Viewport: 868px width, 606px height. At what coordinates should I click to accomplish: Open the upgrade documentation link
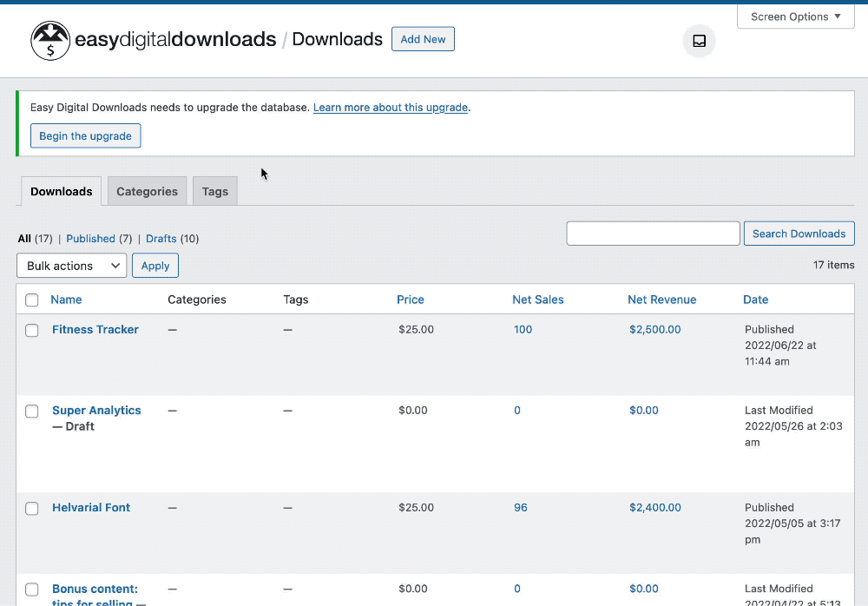pos(390,107)
